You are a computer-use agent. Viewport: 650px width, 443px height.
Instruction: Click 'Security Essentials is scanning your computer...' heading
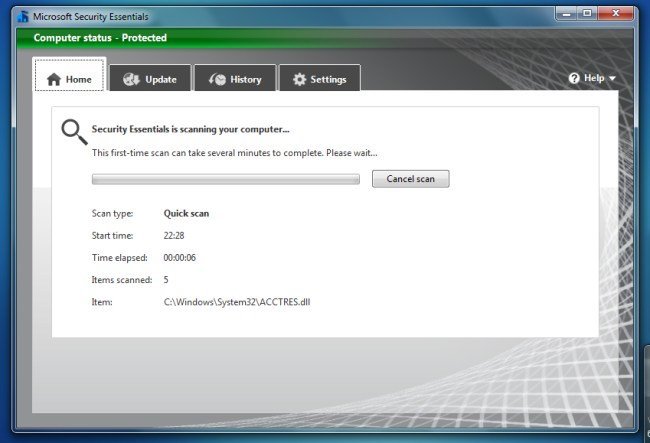pyautogui.click(x=190, y=129)
